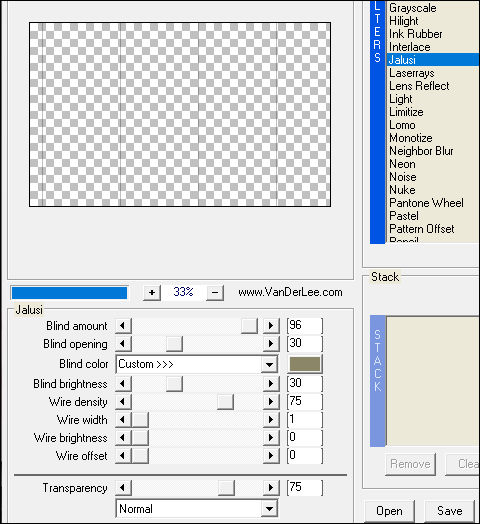480x524 pixels.
Task: Open the Normal blend mode dropdown
Action: (x=269, y=509)
